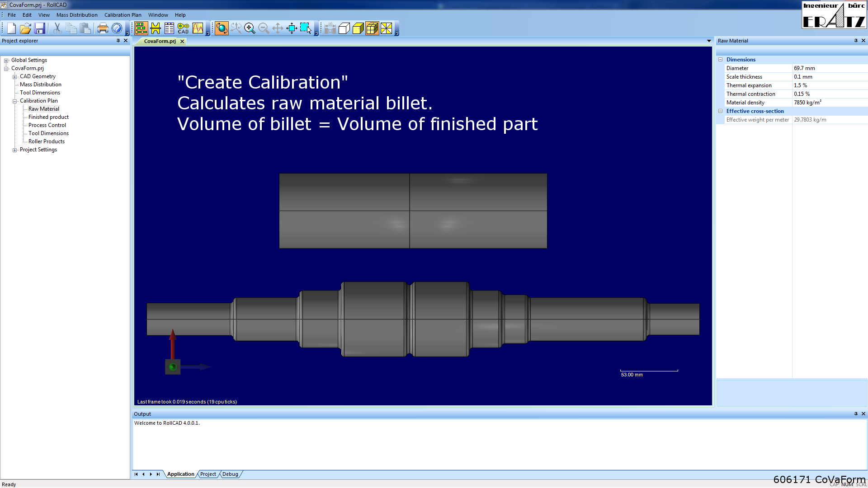This screenshot has width=868, height=488.
Task: Edit the Diameter value 69.7 mm
Action: (x=830, y=68)
